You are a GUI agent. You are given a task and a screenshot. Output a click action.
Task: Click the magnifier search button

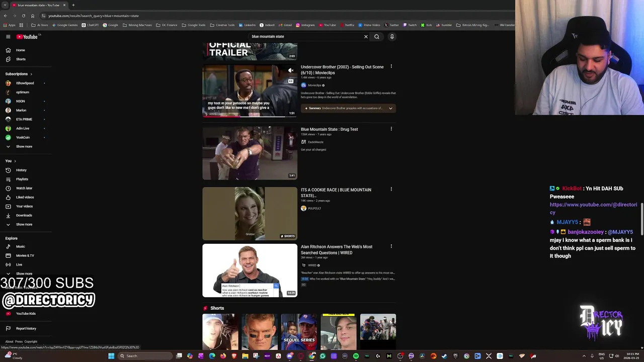point(376,37)
